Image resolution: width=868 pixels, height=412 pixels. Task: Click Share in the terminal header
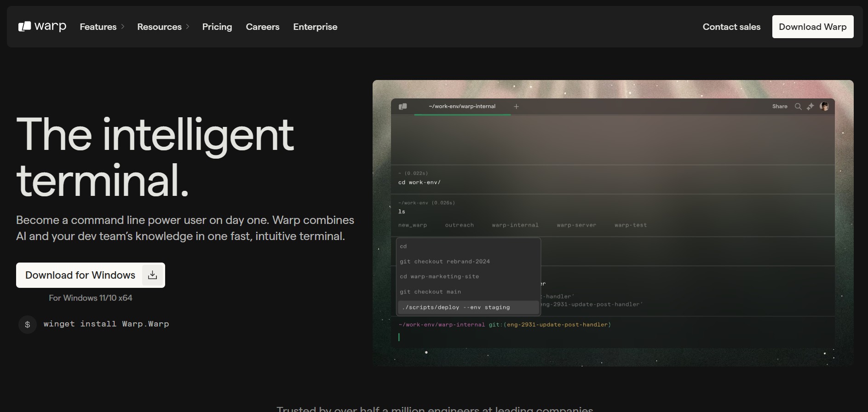pos(780,106)
